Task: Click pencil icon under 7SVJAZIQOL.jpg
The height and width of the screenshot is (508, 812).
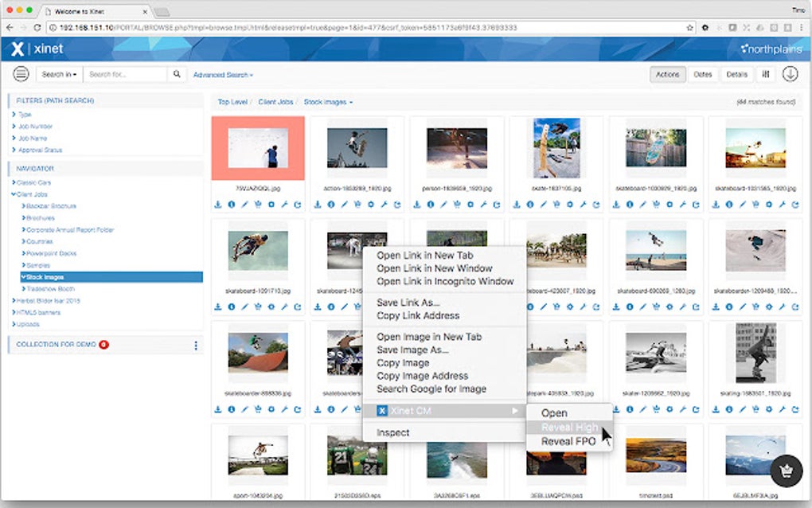Action: coord(245,205)
